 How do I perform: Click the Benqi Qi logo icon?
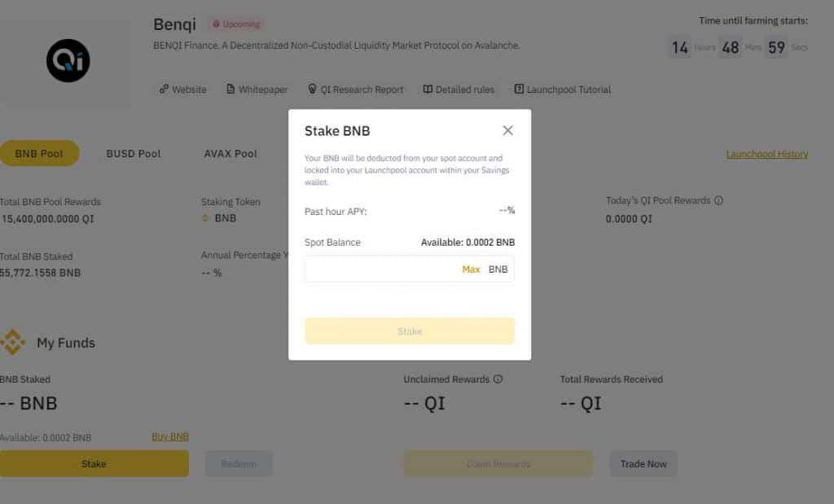click(68, 60)
